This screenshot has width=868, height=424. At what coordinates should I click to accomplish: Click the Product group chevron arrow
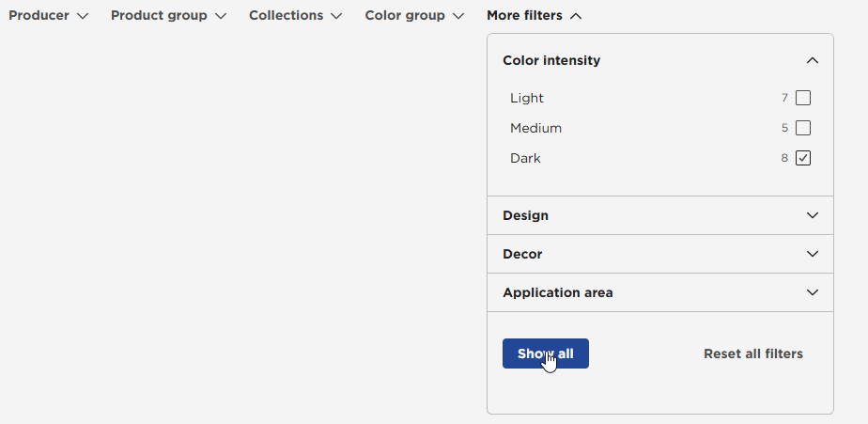pyautogui.click(x=221, y=16)
